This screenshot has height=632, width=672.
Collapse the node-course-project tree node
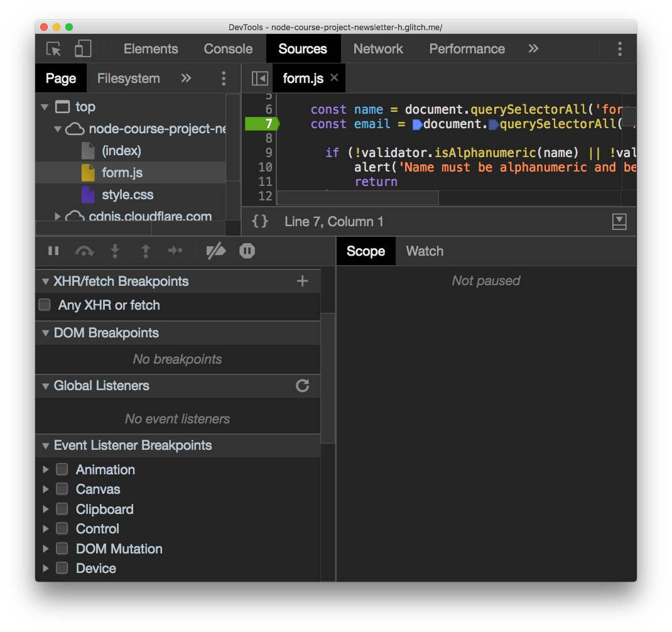click(58, 128)
